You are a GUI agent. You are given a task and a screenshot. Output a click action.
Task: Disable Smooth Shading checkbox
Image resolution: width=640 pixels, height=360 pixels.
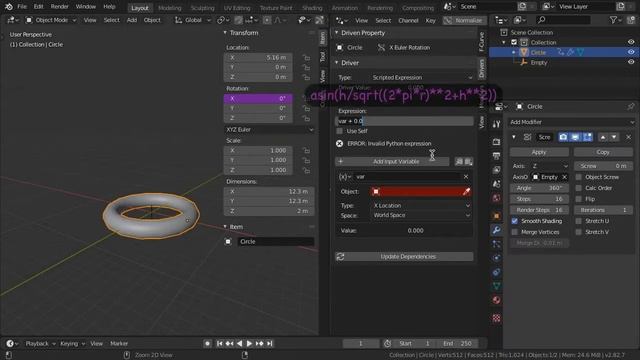[x=515, y=221]
